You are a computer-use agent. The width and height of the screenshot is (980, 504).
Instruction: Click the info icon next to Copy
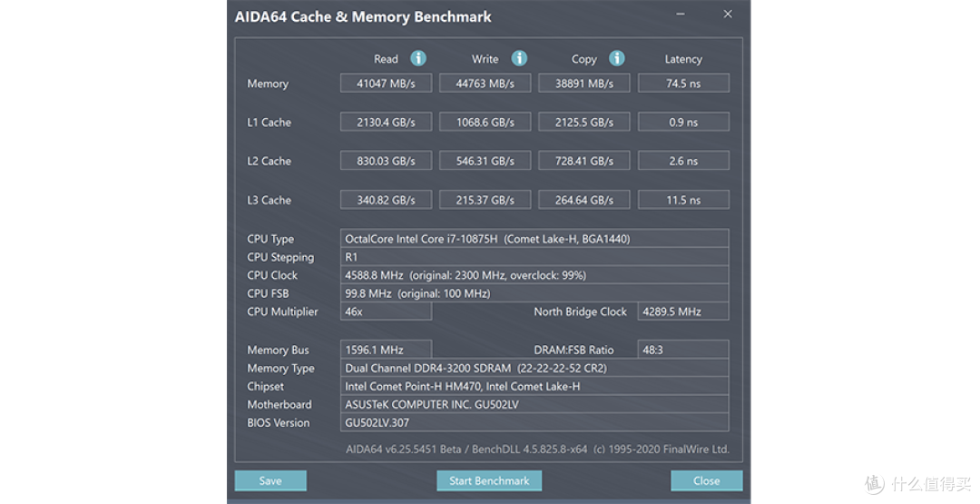pyautogui.click(x=617, y=58)
